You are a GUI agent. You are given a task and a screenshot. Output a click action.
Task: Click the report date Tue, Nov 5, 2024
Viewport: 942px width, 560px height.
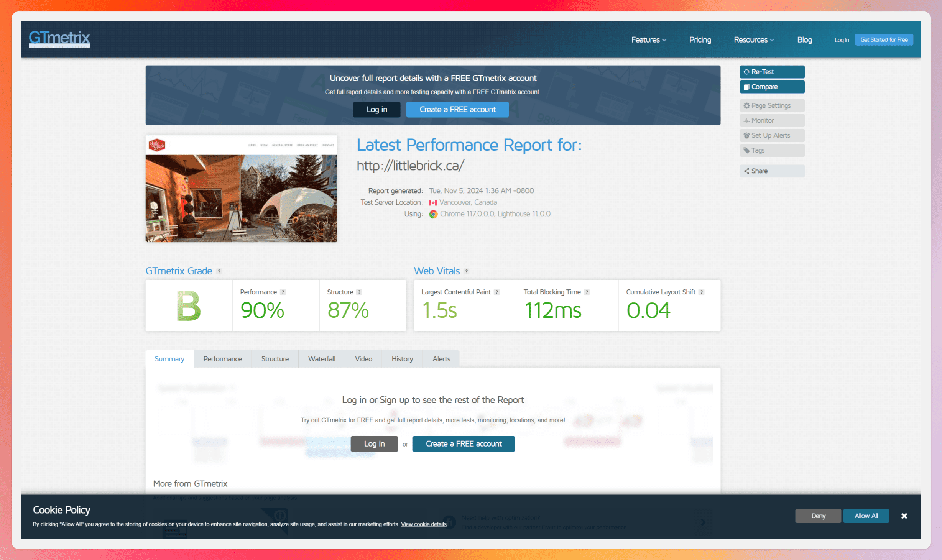coord(481,191)
